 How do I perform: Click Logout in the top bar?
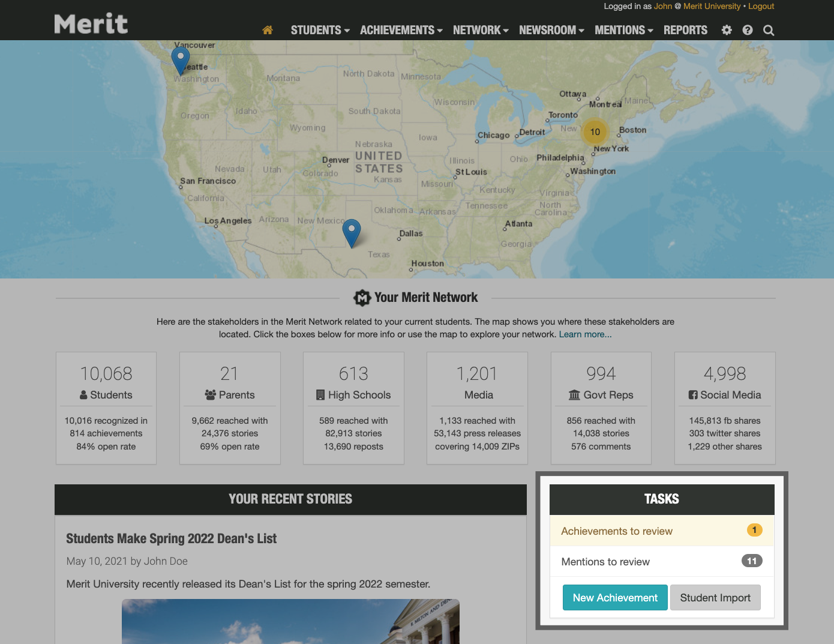click(x=761, y=6)
